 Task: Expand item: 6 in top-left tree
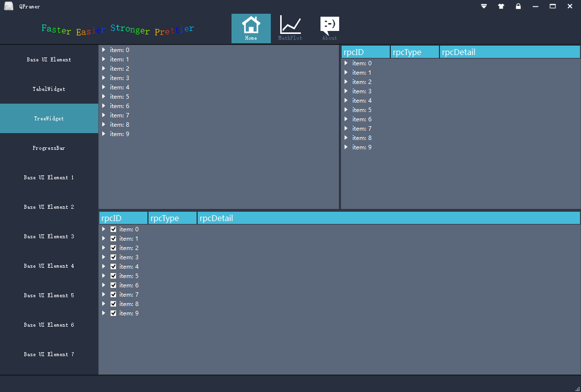pos(104,106)
